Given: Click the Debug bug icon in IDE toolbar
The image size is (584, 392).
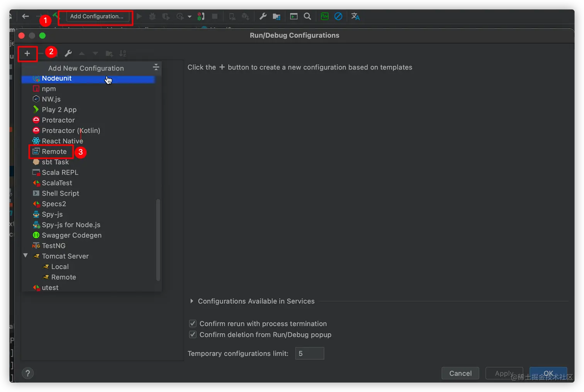Looking at the screenshot, I should tap(152, 16).
